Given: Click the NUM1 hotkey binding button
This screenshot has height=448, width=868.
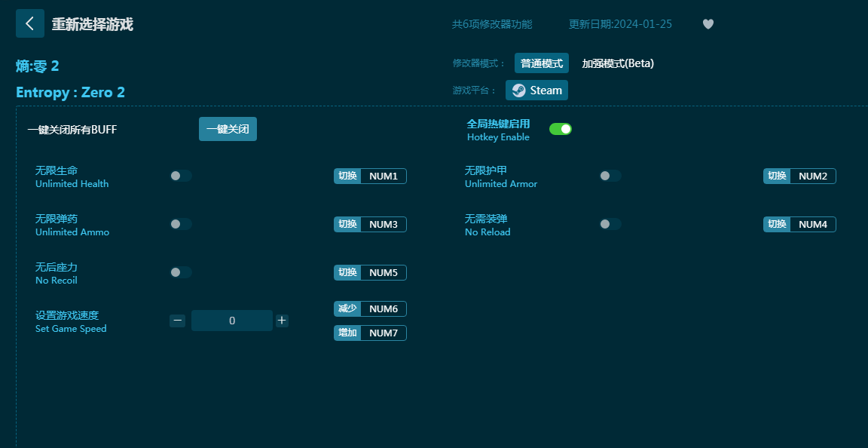Looking at the screenshot, I should 384,176.
